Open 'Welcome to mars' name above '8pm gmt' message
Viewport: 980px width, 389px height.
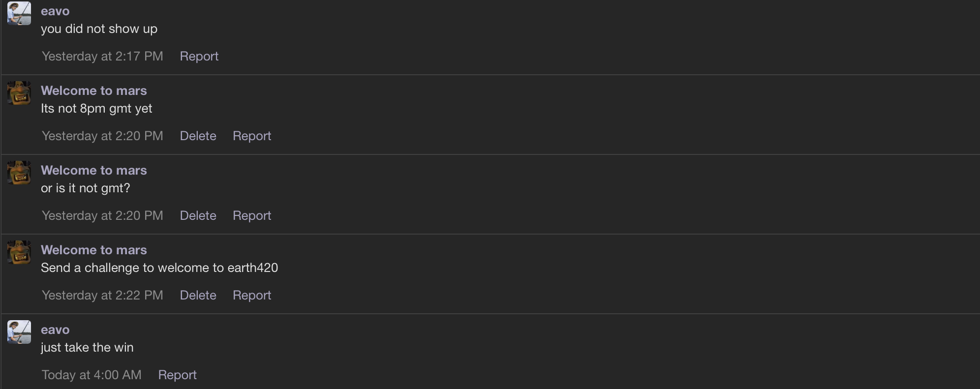coord(93,91)
